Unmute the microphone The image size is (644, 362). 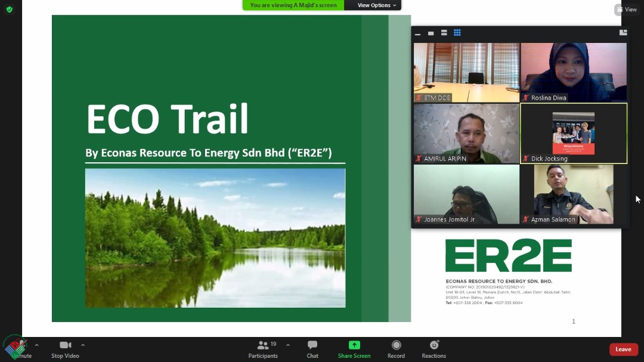click(20, 349)
